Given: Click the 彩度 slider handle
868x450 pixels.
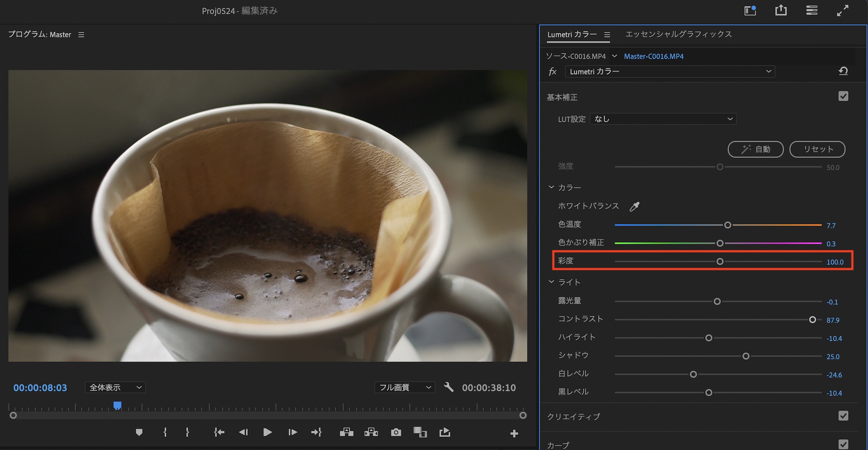Looking at the screenshot, I should tap(720, 262).
